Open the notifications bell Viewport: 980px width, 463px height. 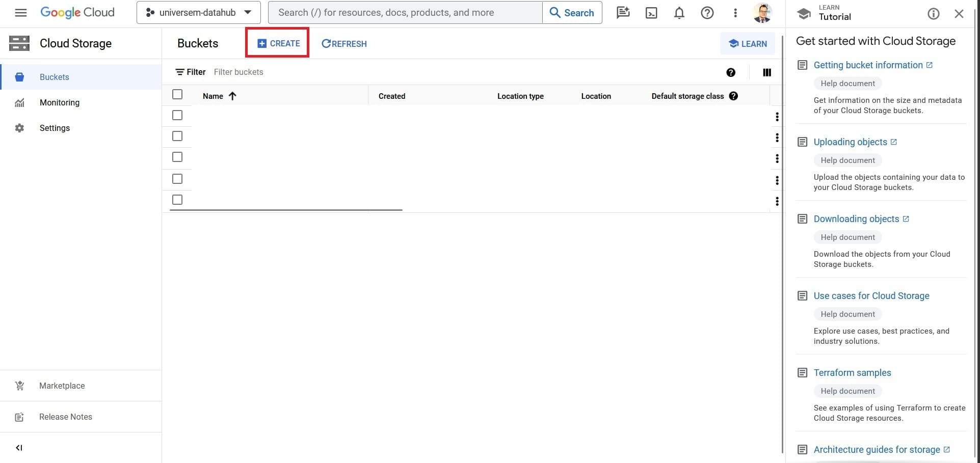point(679,13)
